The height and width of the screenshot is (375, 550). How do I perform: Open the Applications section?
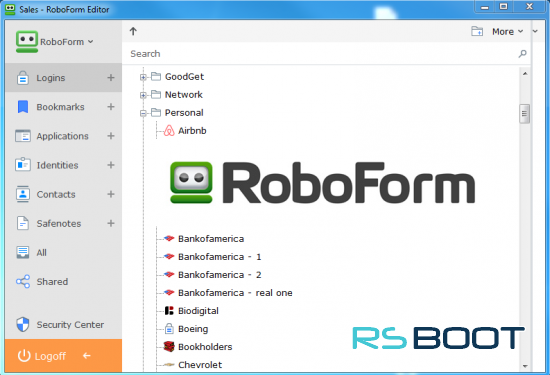63,136
